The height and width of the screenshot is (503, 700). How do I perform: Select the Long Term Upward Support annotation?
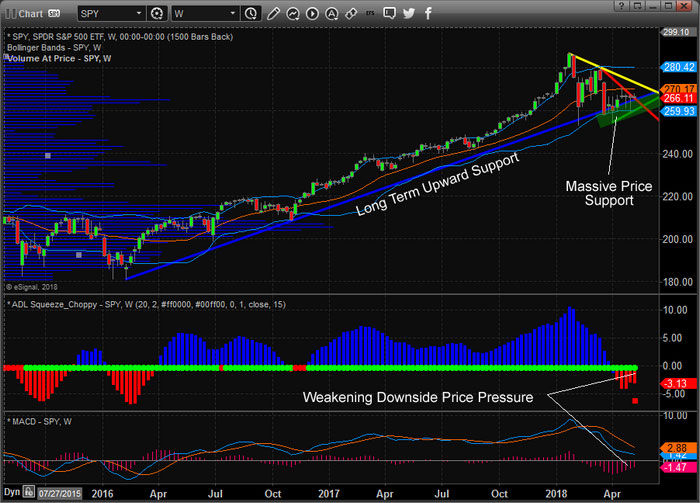coord(438,184)
